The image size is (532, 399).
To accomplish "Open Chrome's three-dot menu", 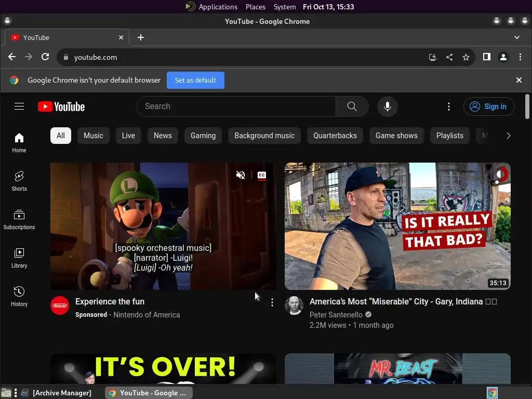I will point(520,57).
